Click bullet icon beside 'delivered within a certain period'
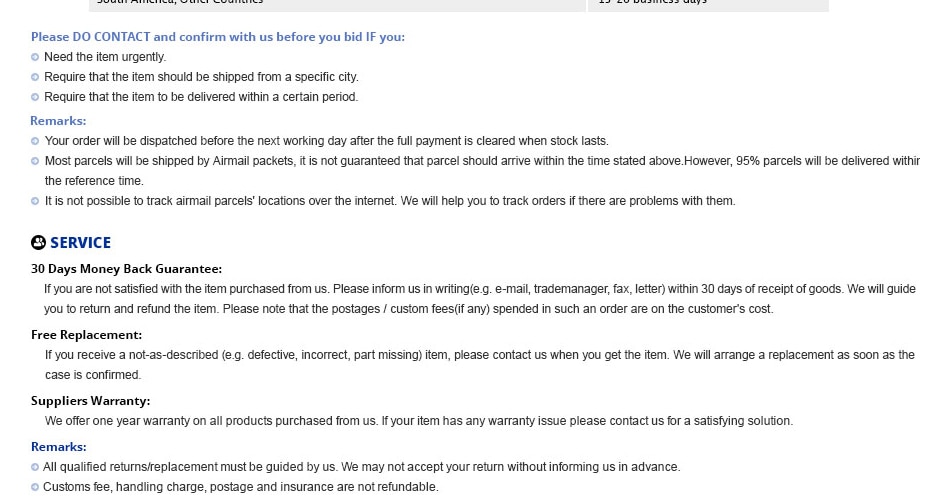The height and width of the screenshot is (500, 951). point(35,97)
